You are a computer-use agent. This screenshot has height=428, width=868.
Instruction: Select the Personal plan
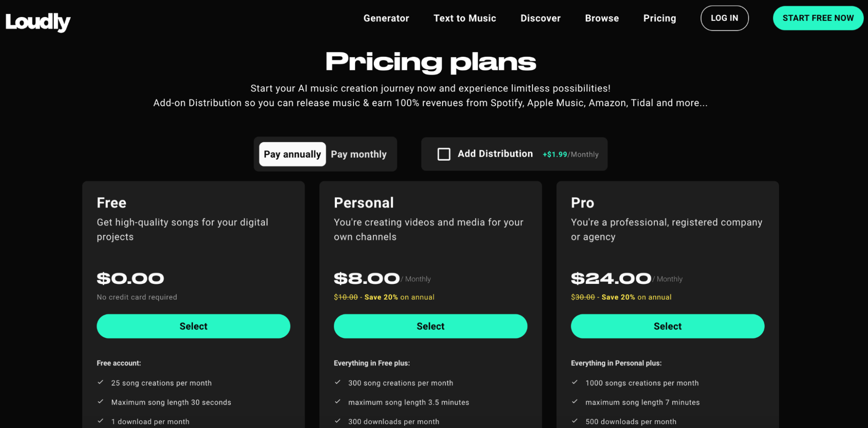[430, 326]
